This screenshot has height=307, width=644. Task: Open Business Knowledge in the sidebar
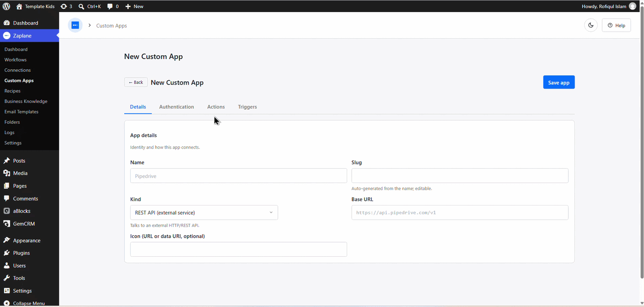(x=26, y=101)
